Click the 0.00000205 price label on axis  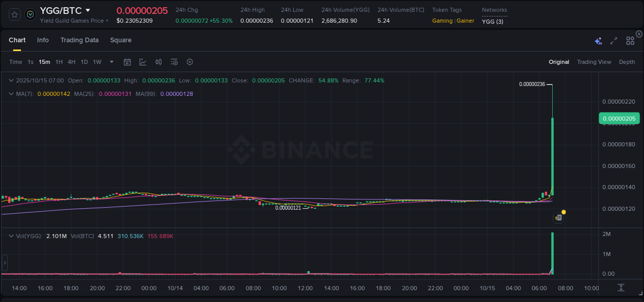click(619, 118)
